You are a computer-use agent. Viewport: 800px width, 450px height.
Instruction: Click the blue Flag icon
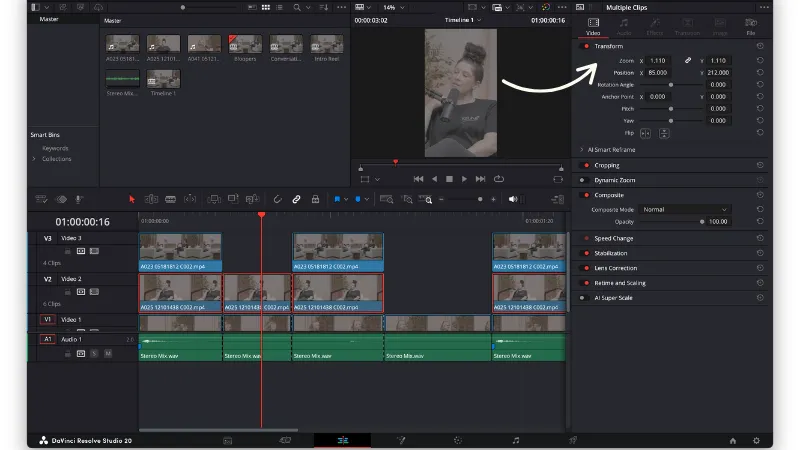pos(337,199)
